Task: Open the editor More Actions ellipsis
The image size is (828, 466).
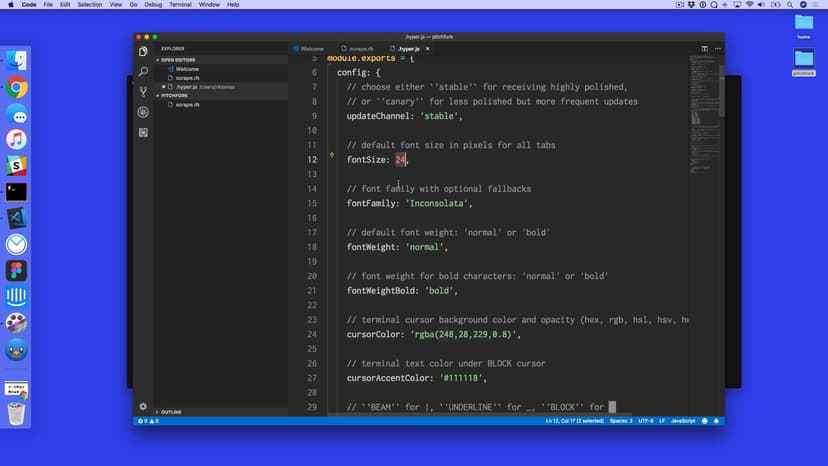Action: [716, 48]
